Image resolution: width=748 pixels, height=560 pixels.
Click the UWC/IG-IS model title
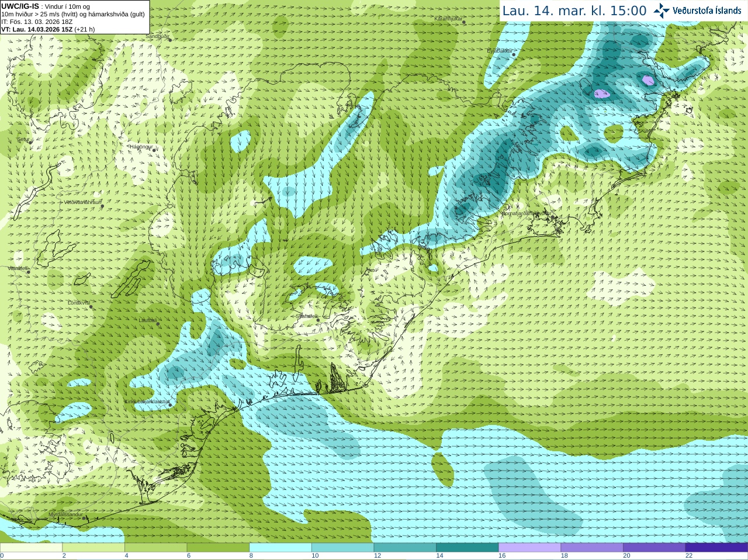tap(20, 6)
